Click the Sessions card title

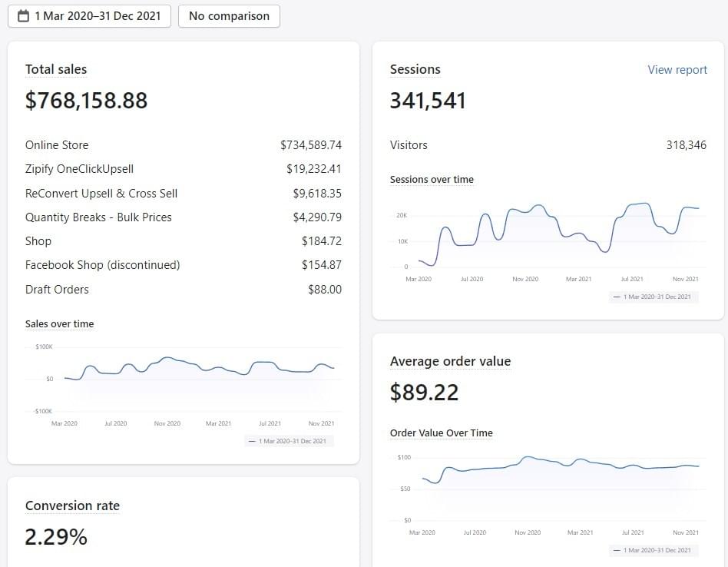(415, 70)
